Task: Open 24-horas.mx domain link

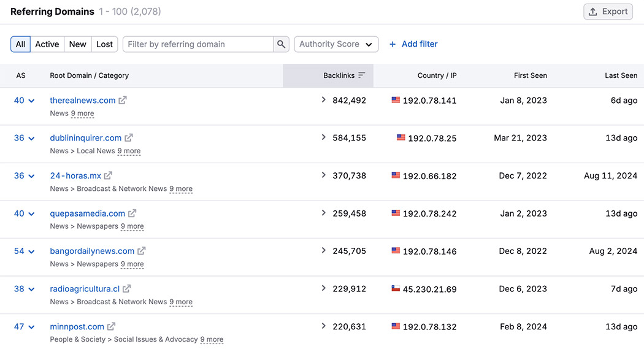Action: pyautogui.click(x=75, y=176)
